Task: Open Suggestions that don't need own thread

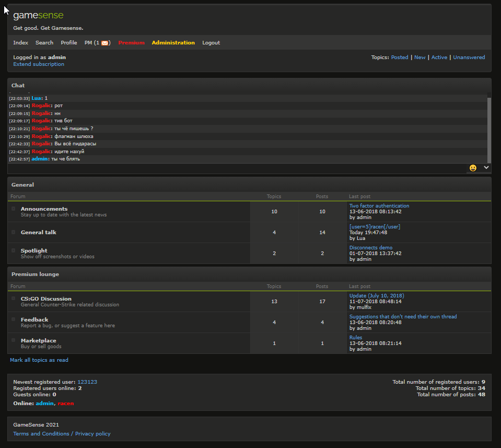Action: pos(403,317)
